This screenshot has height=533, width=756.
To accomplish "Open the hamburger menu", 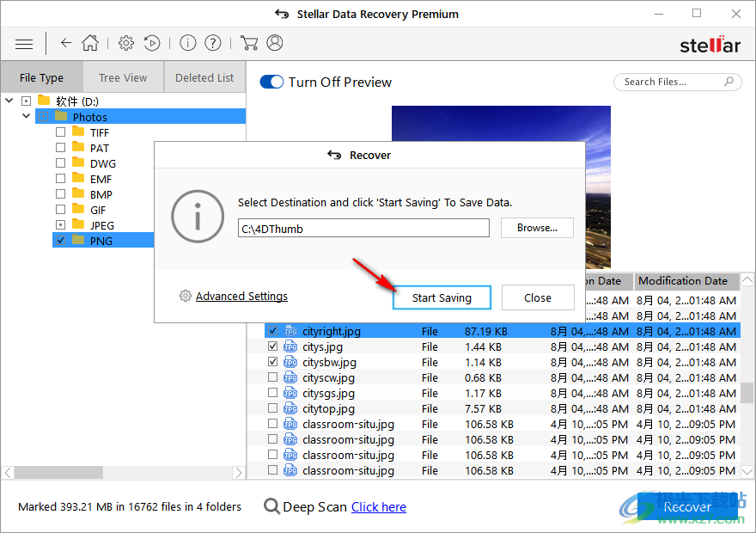I will [x=24, y=44].
